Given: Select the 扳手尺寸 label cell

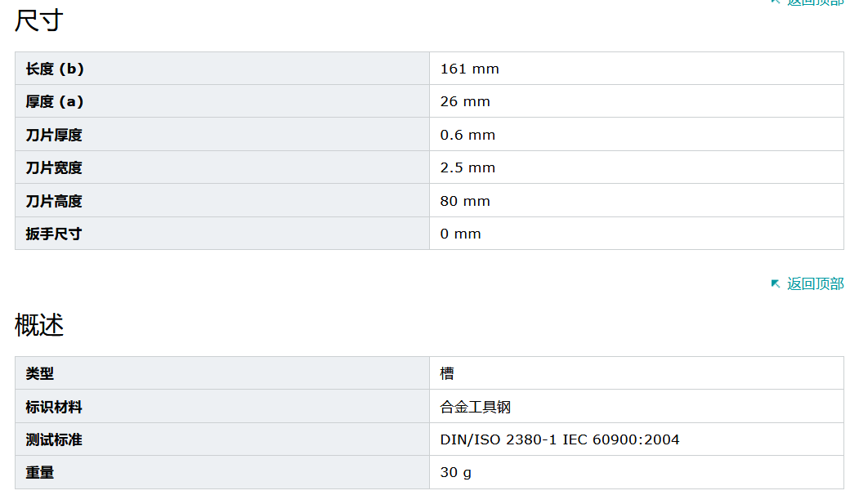Looking at the screenshot, I should 54,234.
